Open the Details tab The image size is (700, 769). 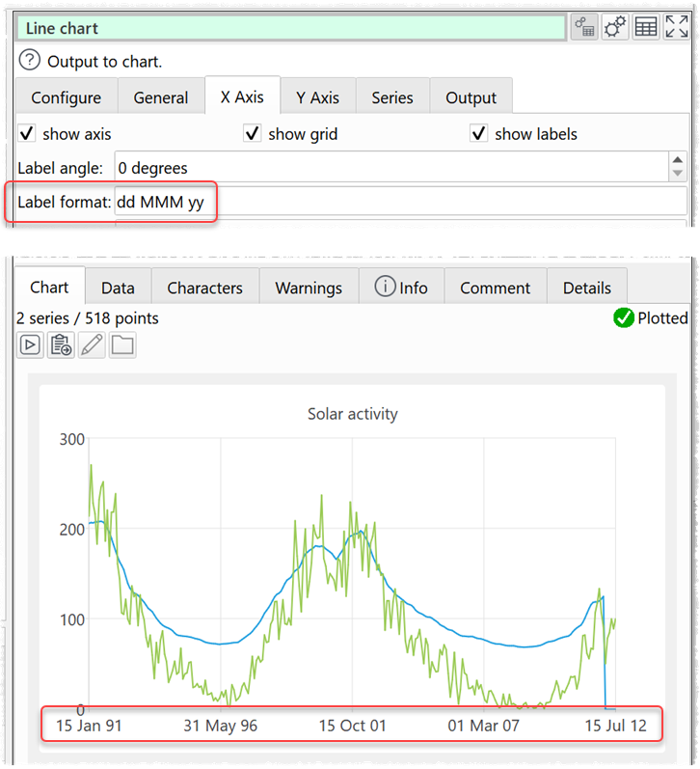[x=587, y=288]
